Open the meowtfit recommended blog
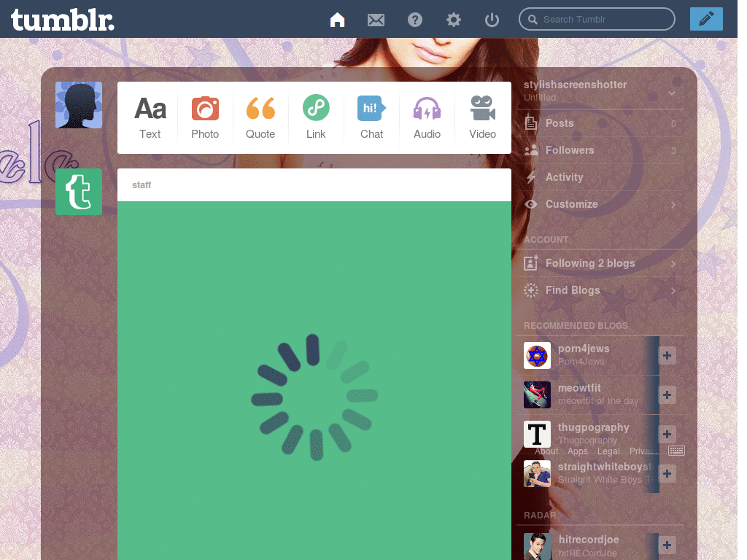 (579, 388)
